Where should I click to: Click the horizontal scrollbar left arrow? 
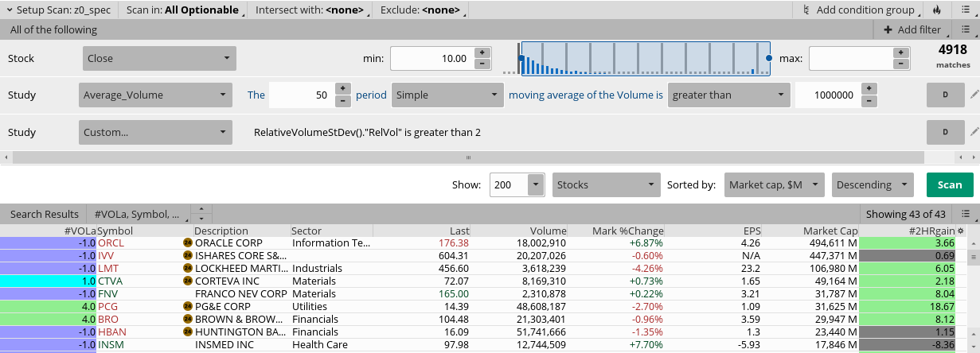click(6, 157)
